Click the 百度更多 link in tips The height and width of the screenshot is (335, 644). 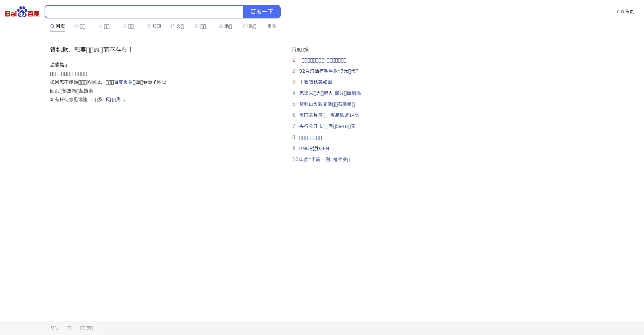[123, 82]
